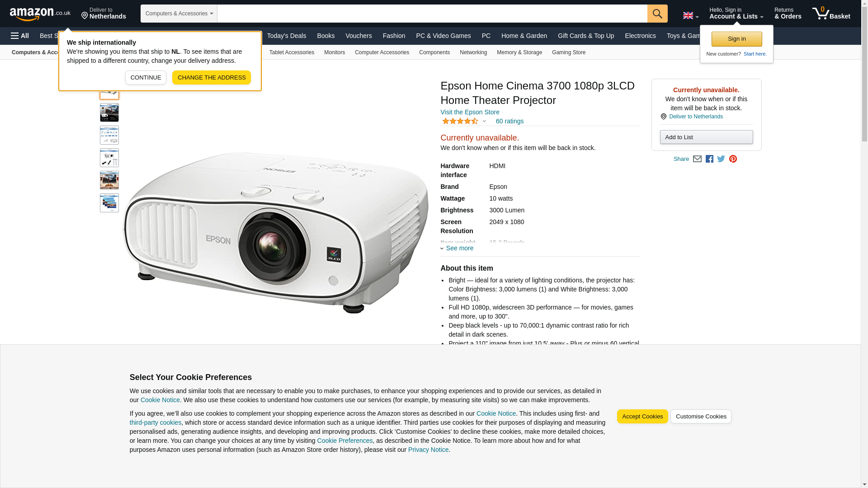Select the second product thumbnail image
The height and width of the screenshot is (488, 868).
coord(109,113)
